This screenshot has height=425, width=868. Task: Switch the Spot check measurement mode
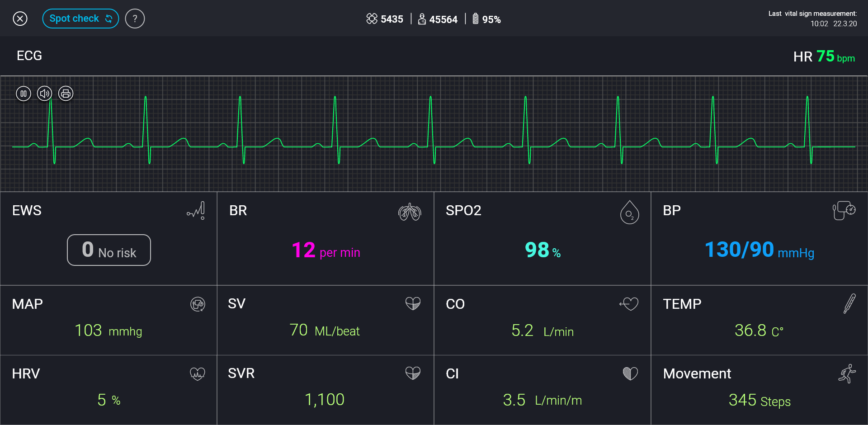coord(80,18)
